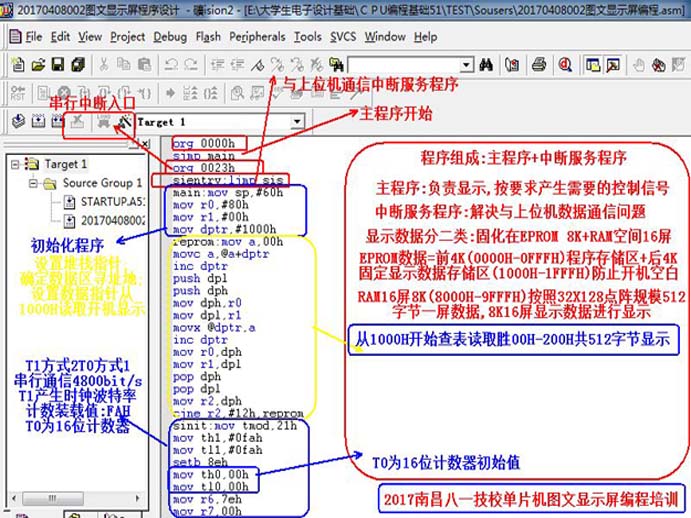The height and width of the screenshot is (518, 691).
Task: Open the Project menu
Action: pos(127,37)
